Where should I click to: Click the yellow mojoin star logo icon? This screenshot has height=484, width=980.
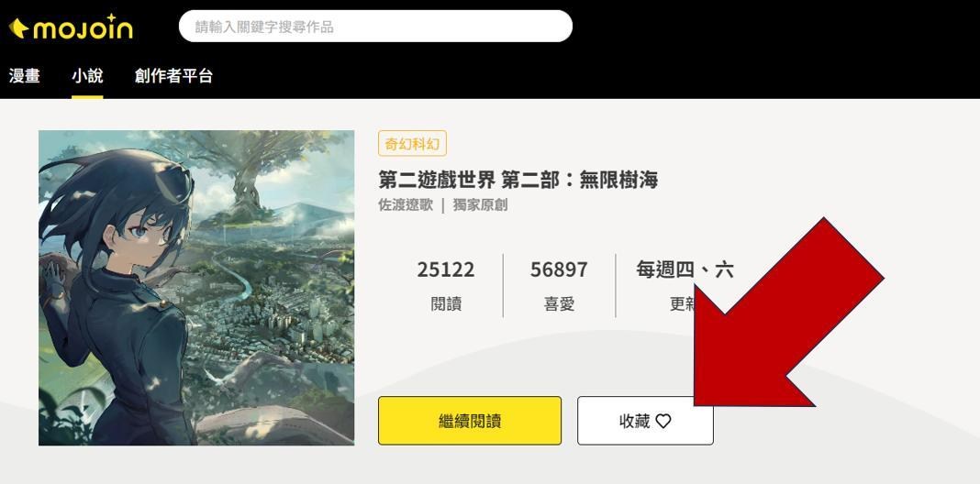18,27
